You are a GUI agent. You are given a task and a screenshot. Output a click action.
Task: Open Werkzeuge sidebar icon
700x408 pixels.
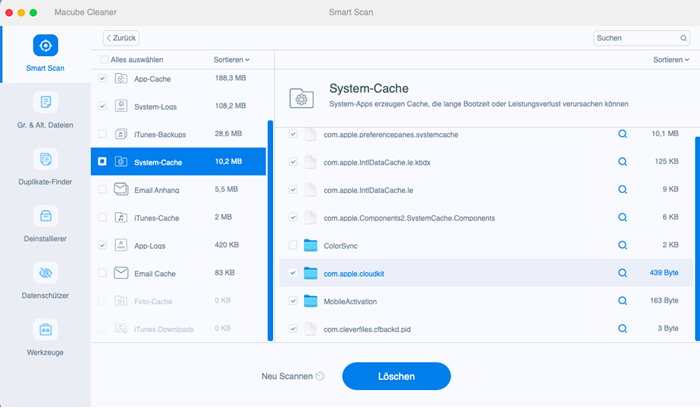click(45, 330)
